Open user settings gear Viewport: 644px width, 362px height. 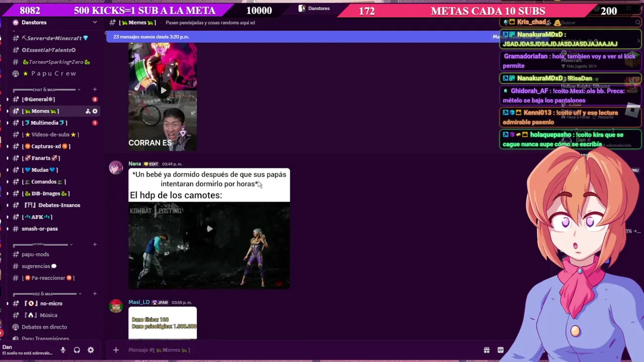point(91,350)
